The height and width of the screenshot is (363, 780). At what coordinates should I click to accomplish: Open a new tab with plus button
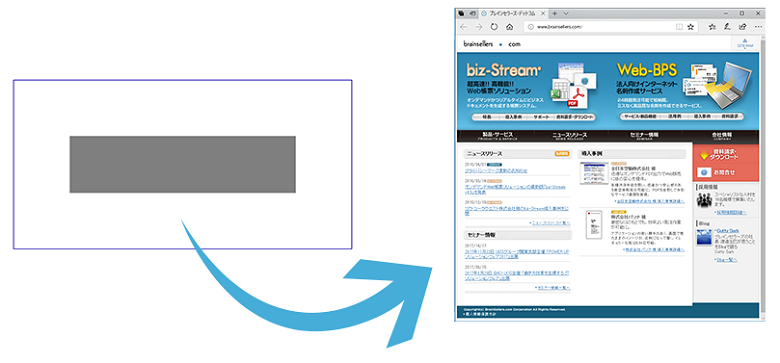coord(555,13)
